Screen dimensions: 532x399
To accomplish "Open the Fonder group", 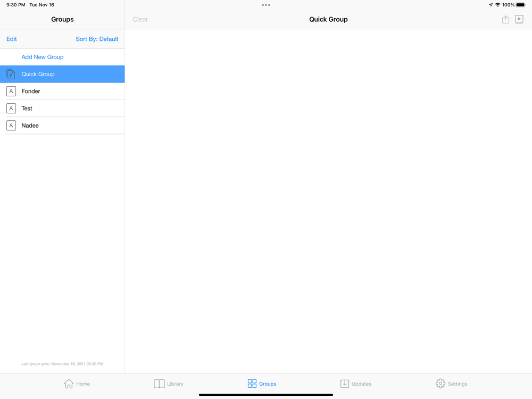I will pyautogui.click(x=62, y=92).
